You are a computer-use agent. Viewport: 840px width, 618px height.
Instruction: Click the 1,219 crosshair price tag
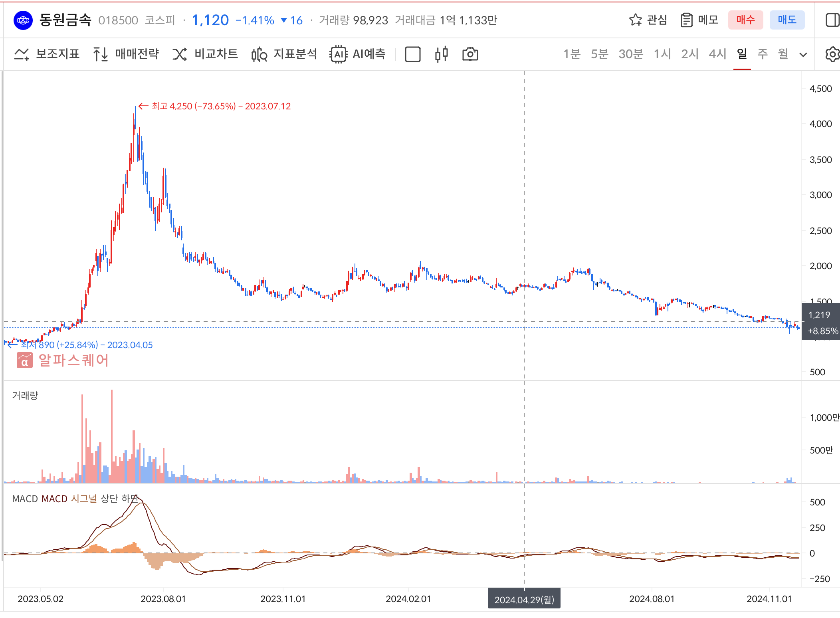tap(820, 315)
